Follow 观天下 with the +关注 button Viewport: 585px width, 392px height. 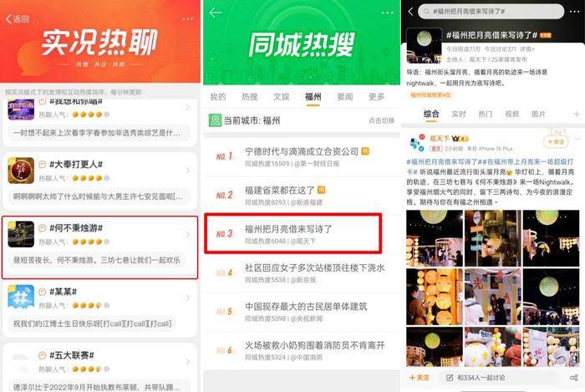click(556, 142)
